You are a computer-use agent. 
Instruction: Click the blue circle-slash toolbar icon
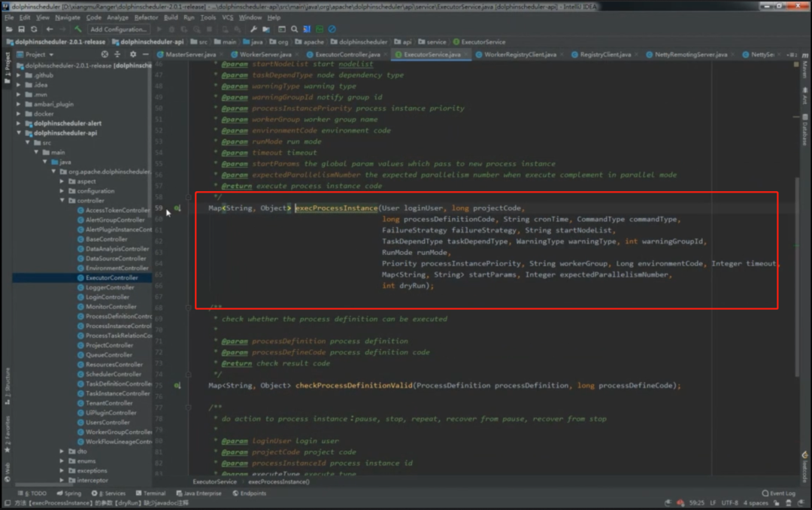pyautogui.click(x=332, y=29)
